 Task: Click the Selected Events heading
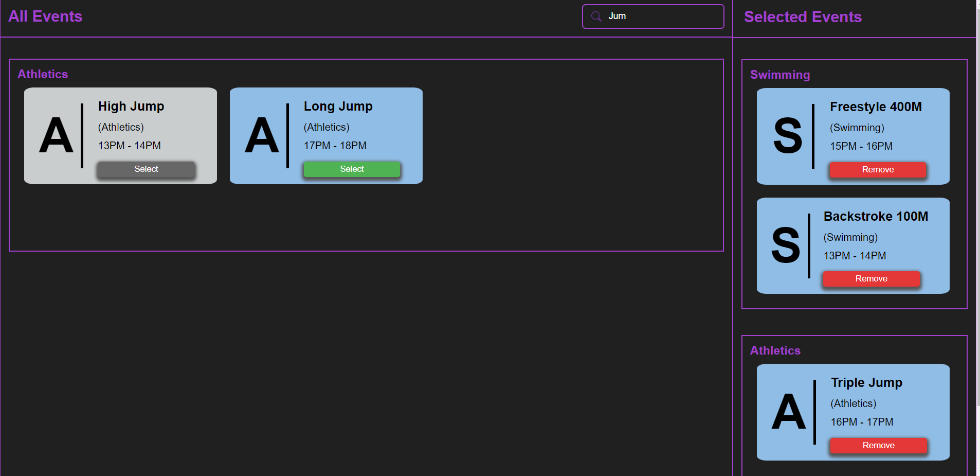coord(803,17)
